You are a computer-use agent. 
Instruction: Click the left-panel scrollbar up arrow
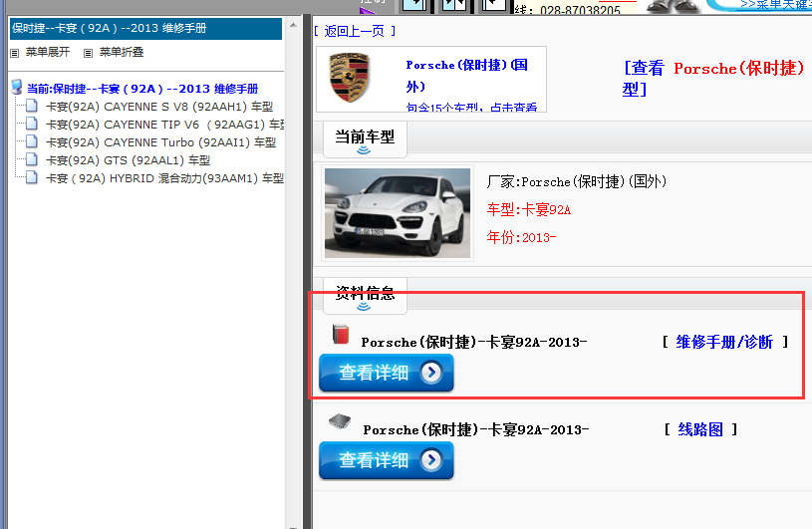coord(293,24)
